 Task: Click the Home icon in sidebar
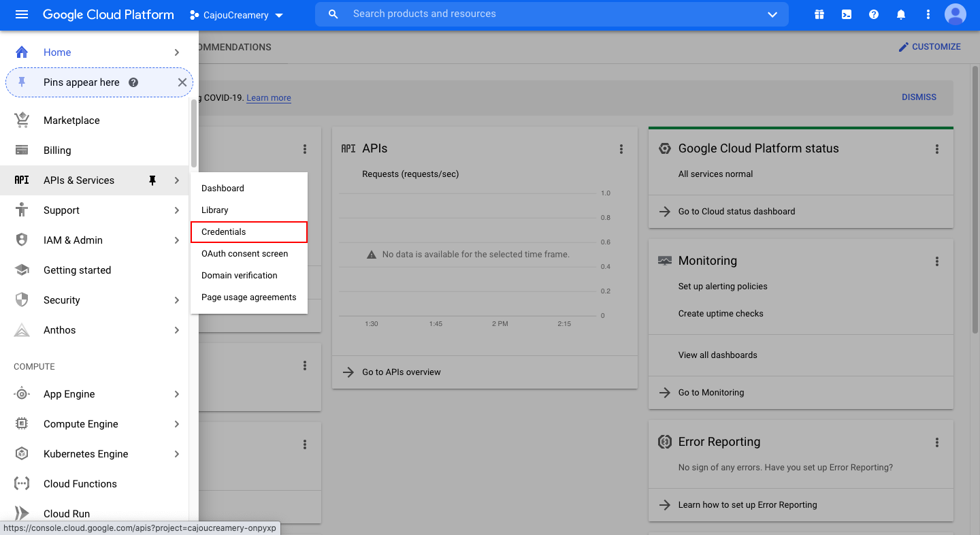click(22, 52)
